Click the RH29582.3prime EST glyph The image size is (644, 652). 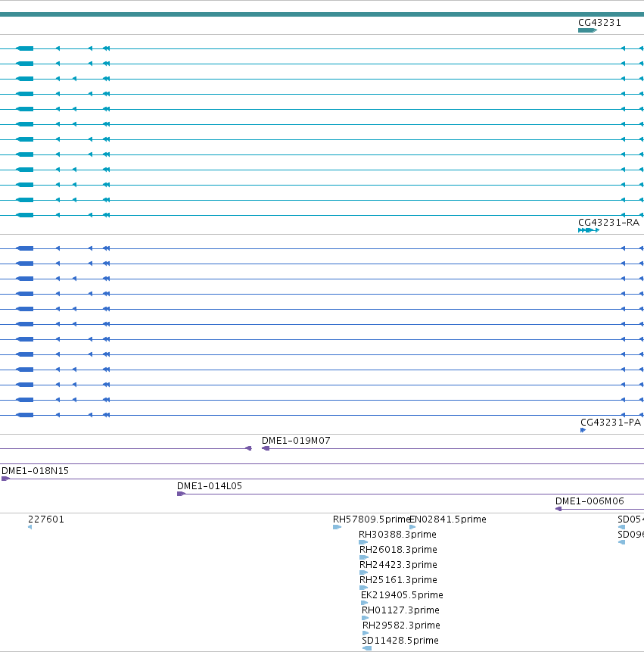pos(366,633)
